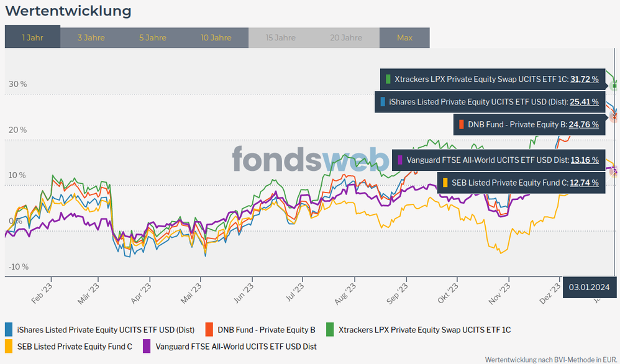Toggle the yellow SEB legend swatch
The height and width of the screenshot is (364, 620).
pos(9,347)
